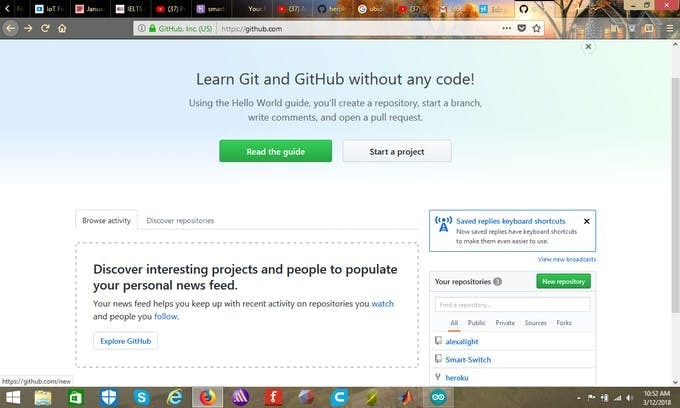Open the browser home page icon
This screenshot has width=680, height=408.
[62, 29]
